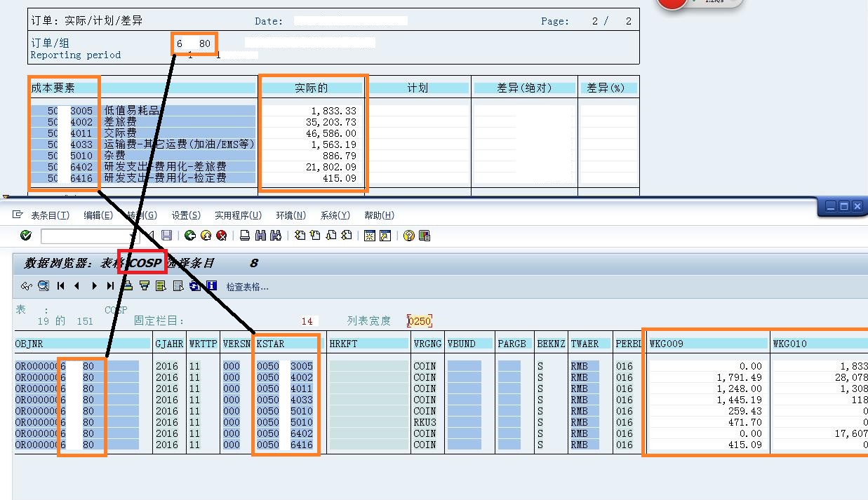
Task: Go to next entry arrow icon
Action: [94, 285]
